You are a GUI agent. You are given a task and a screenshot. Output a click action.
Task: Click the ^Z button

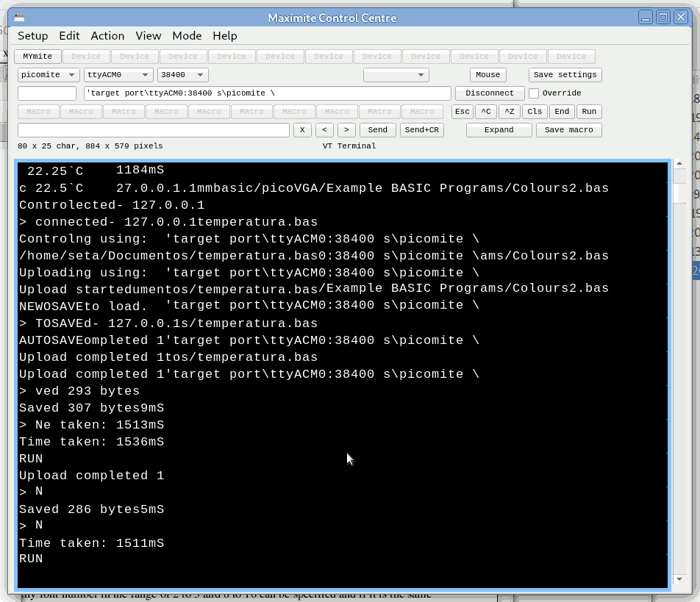click(510, 112)
